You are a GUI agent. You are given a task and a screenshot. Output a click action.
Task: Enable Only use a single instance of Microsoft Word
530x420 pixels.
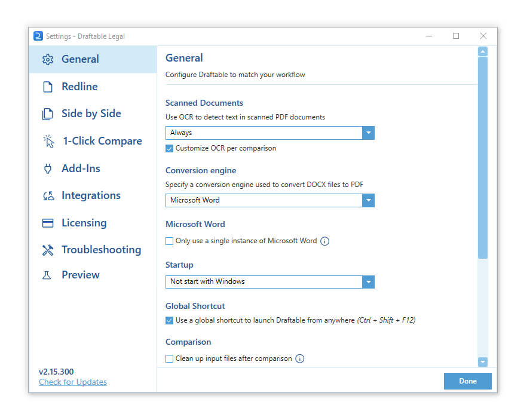pyautogui.click(x=169, y=241)
